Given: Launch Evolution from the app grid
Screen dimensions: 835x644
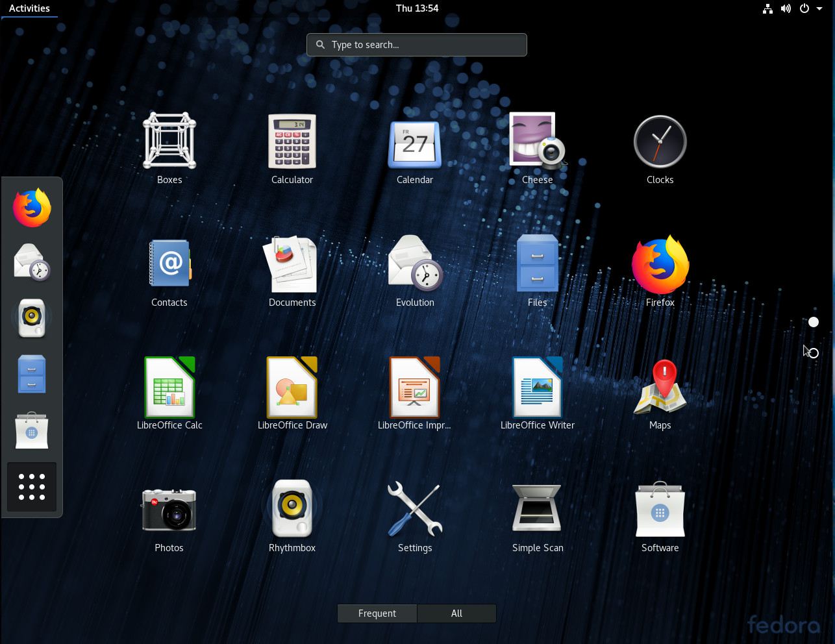Looking at the screenshot, I should pos(415,271).
